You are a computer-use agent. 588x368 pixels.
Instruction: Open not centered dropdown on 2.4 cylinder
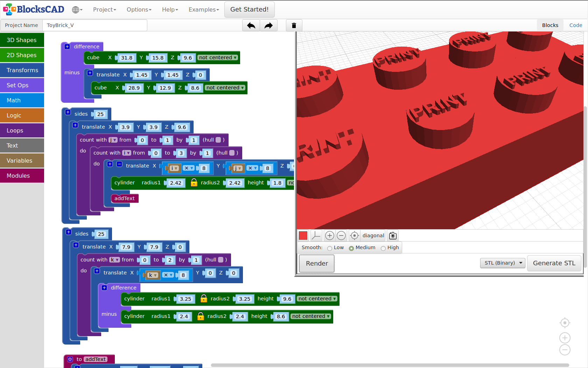point(311,316)
